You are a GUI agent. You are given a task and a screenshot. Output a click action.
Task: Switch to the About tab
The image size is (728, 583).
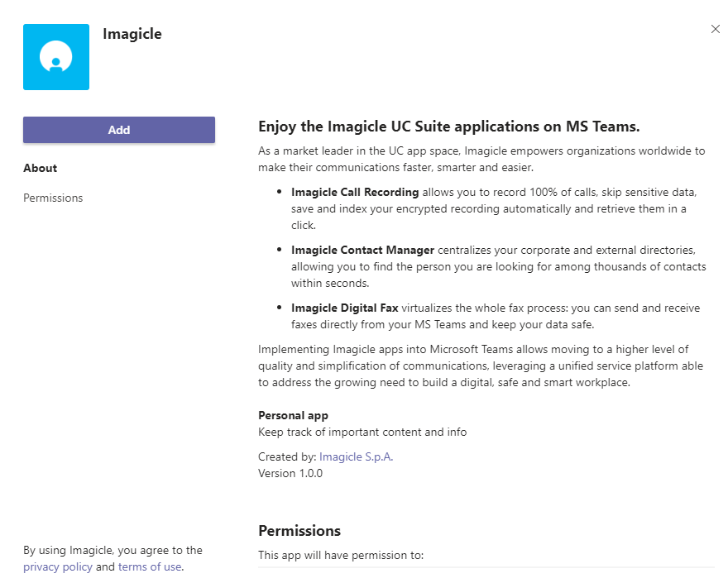tap(41, 168)
